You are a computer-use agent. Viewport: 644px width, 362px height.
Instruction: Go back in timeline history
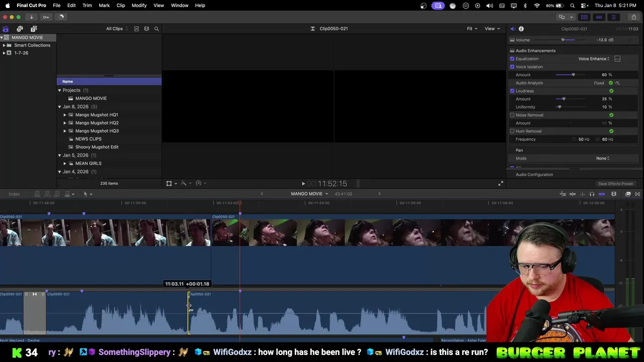point(262,194)
